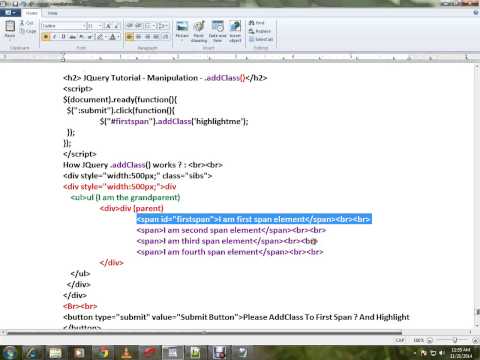
Task: Apply the font color A swatch
Action: [x=113, y=37]
